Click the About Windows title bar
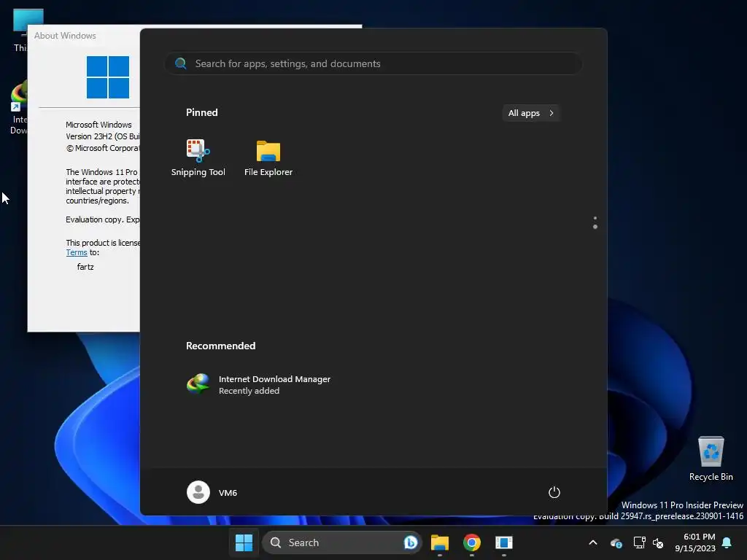Screen dimensions: 747x560 [84, 36]
